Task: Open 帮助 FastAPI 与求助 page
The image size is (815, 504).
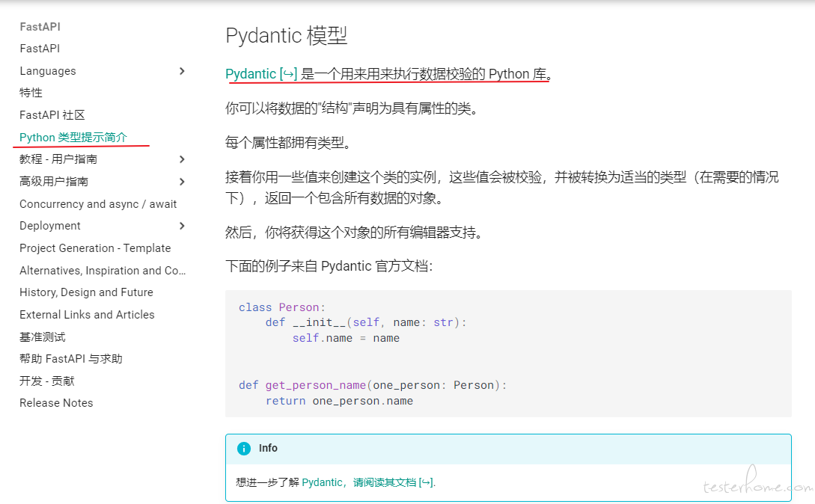Action: coord(71,358)
